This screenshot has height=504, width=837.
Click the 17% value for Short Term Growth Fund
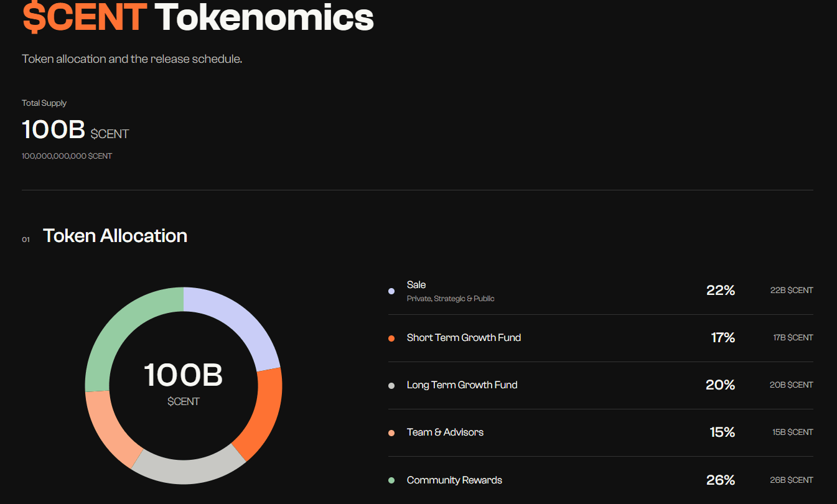click(x=723, y=337)
